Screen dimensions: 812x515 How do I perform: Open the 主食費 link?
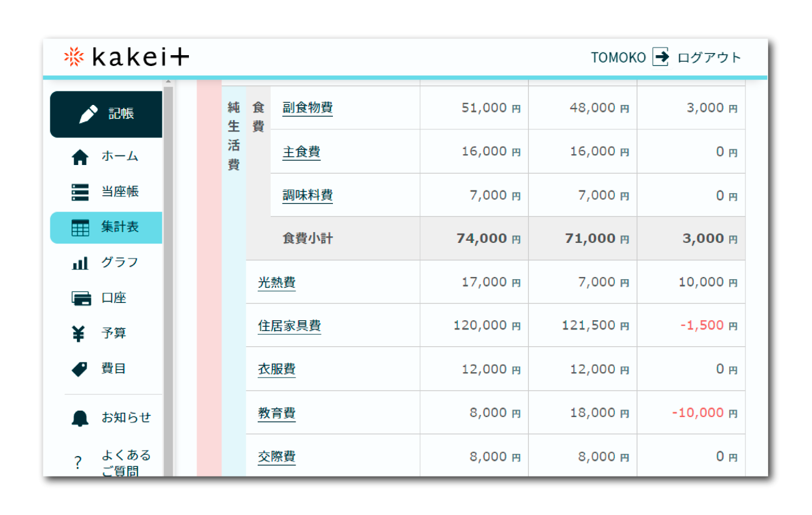(302, 151)
